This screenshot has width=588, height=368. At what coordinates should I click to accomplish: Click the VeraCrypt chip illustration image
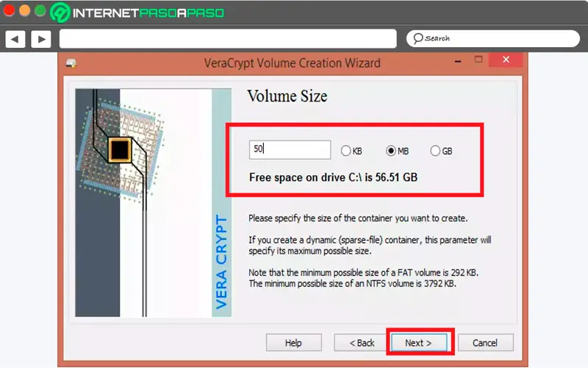click(x=153, y=203)
